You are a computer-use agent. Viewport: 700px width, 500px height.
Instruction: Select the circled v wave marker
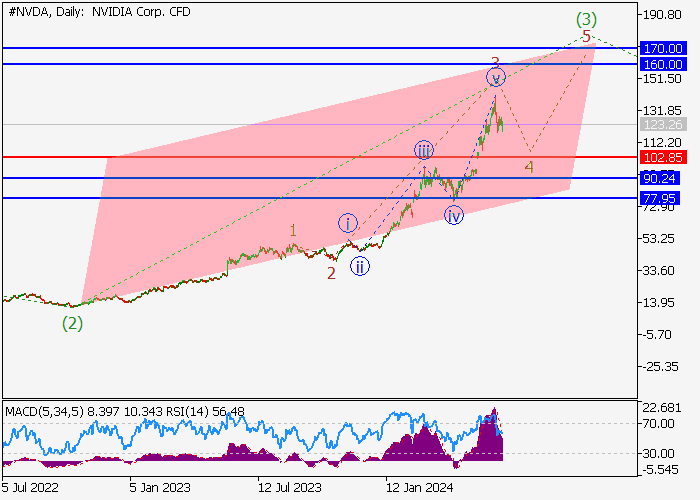pyautogui.click(x=496, y=78)
